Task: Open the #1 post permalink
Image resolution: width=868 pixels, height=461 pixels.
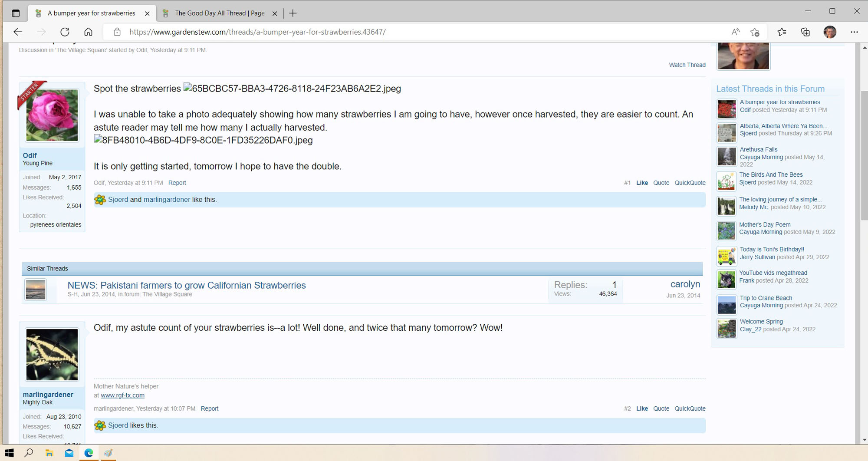Action: (627, 183)
